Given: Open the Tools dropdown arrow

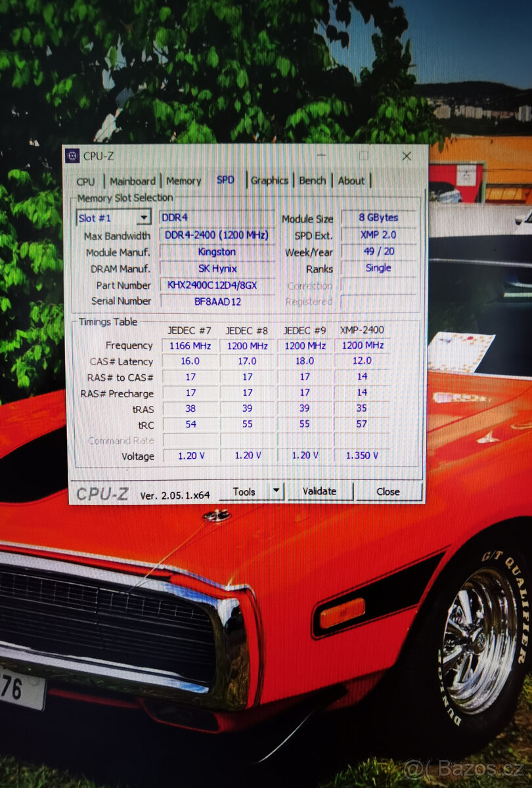Looking at the screenshot, I should [277, 491].
